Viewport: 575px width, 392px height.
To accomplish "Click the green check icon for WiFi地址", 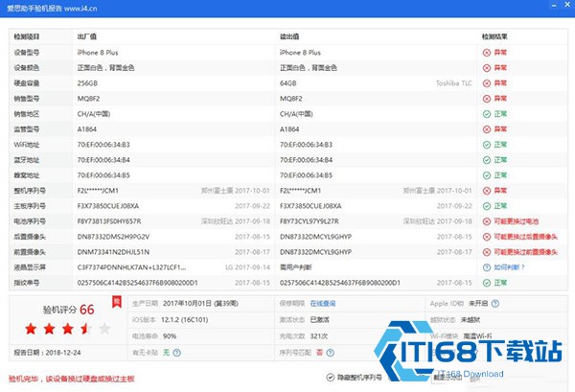I will pos(487,145).
